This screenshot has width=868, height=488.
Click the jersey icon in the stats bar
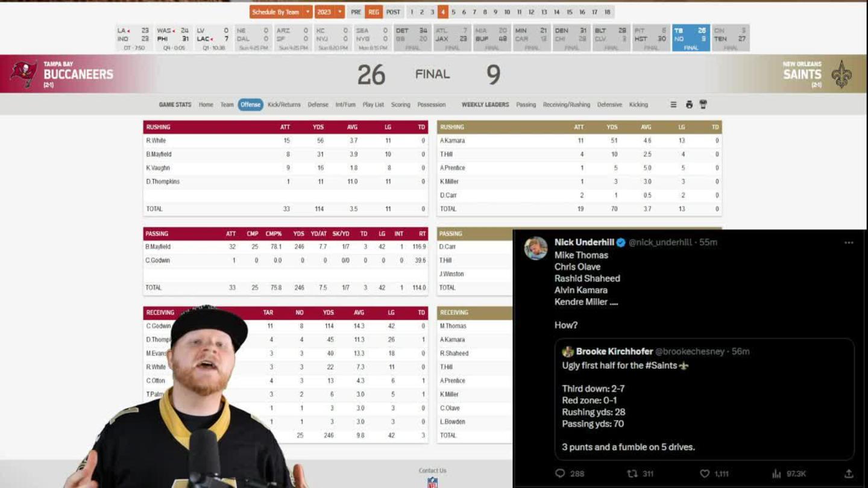(703, 104)
